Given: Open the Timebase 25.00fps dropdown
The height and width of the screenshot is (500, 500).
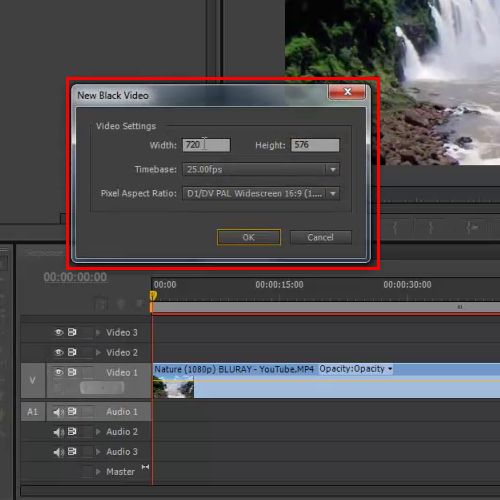Looking at the screenshot, I should point(261,169).
